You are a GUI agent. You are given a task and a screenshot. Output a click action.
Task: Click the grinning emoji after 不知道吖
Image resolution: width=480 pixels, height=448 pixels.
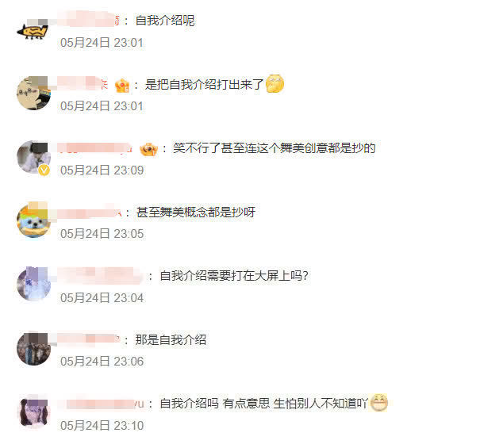[x=379, y=402]
